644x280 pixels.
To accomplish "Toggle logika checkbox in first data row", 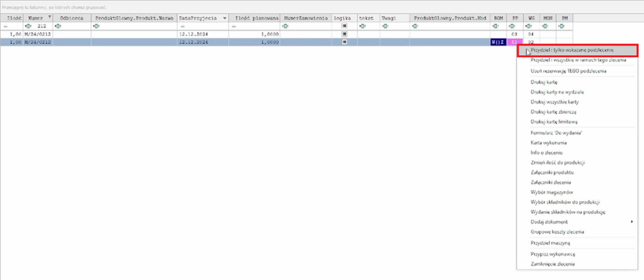I will coord(344,33).
